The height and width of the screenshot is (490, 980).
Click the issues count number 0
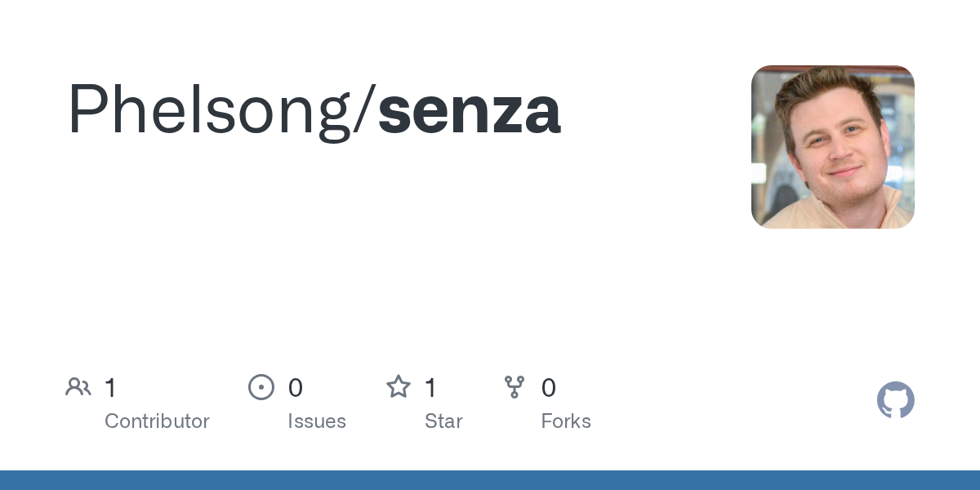pos(296,388)
